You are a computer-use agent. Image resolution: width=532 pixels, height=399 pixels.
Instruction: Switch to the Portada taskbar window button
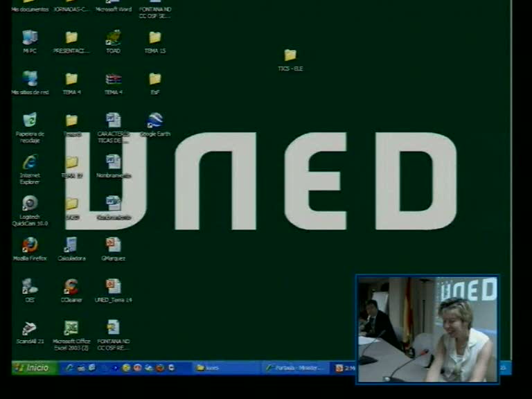(296, 368)
